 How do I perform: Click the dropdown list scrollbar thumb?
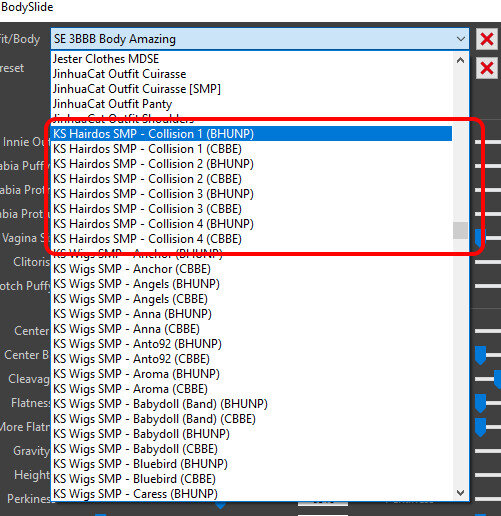tap(460, 230)
